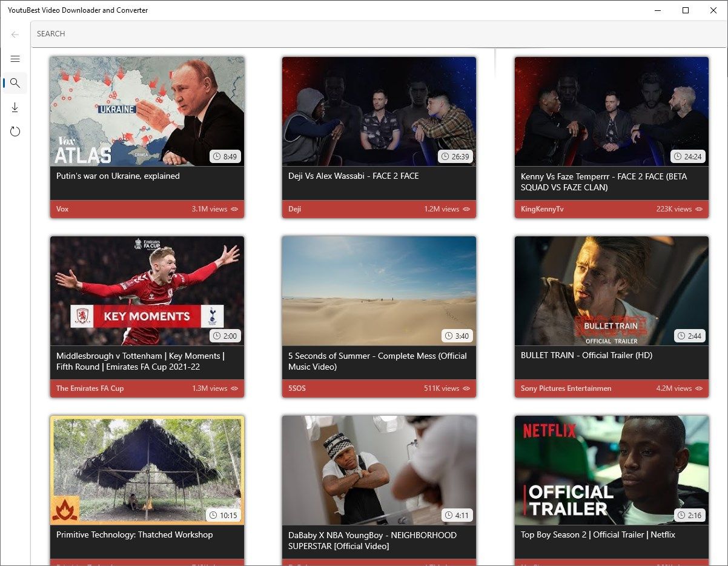The width and height of the screenshot is (728, 566).
Task: Click the 24:24 duration badge
Action: point(688,157)
